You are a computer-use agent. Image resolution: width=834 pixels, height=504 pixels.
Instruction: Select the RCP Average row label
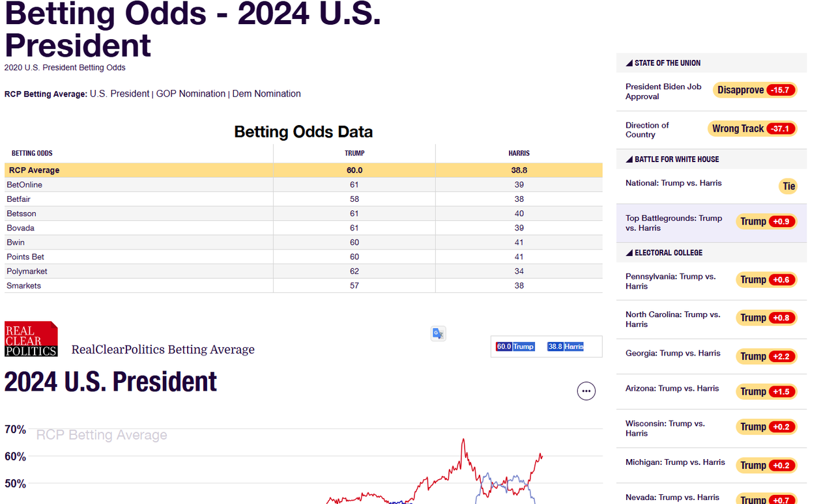click(34, 170)
